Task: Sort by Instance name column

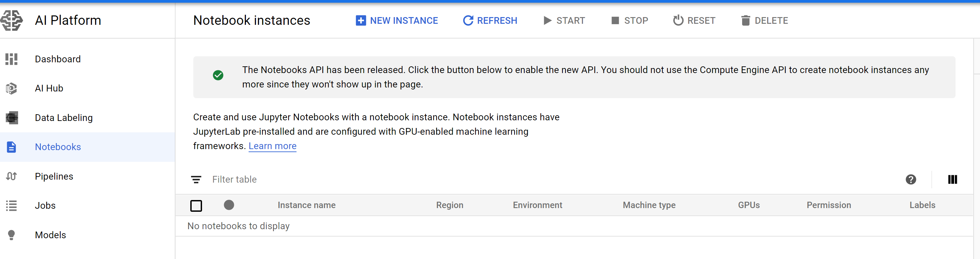Action: 307,205
